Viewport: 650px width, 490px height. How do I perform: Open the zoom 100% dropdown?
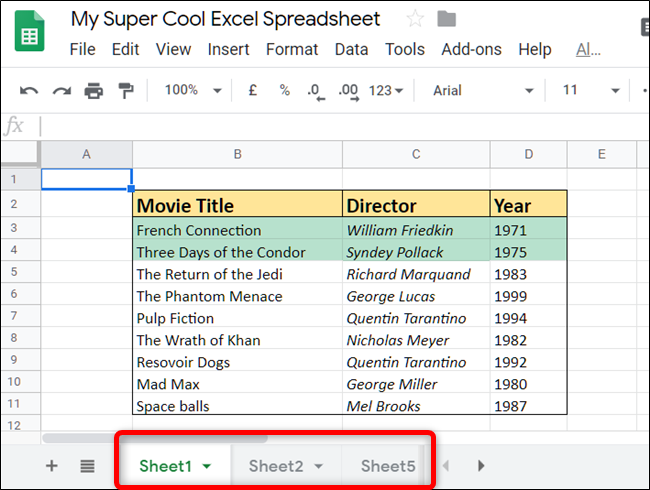(x=193, y=91)
